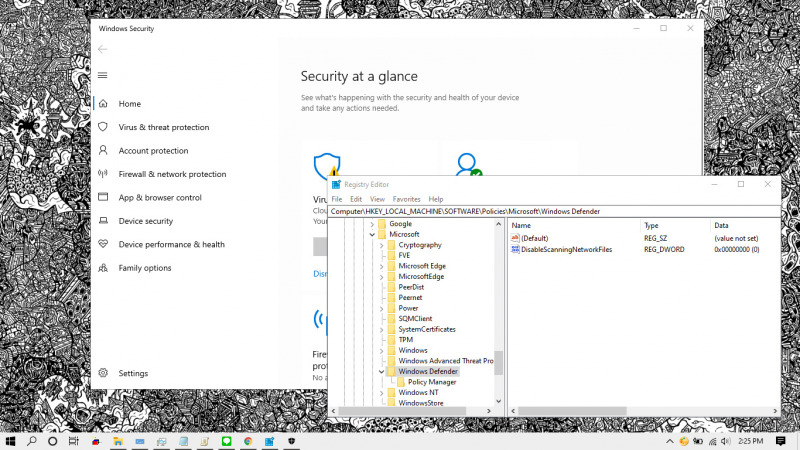
Task: Select TPM registry key
Action: point(406,340)
